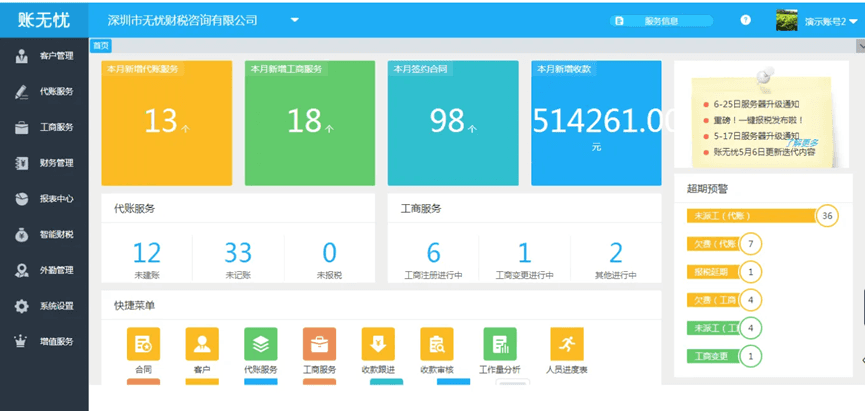Click the 未派工（代账）warning bar

751,216
